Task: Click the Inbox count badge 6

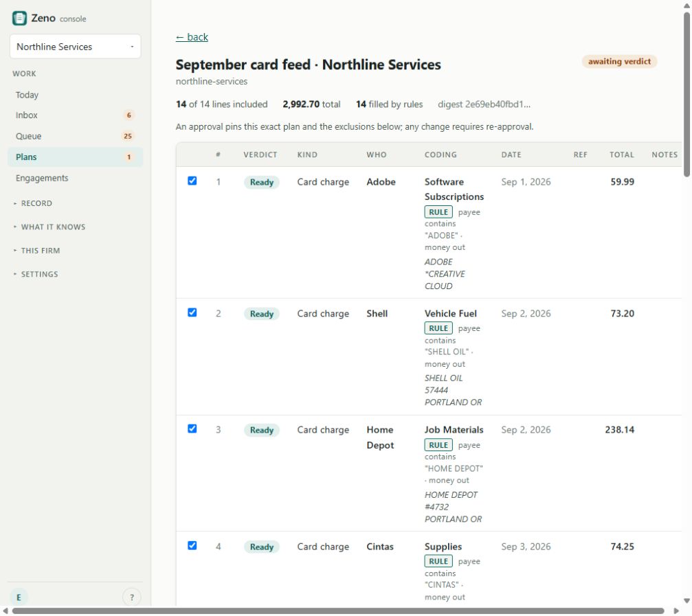Action: tap(129, 115)
